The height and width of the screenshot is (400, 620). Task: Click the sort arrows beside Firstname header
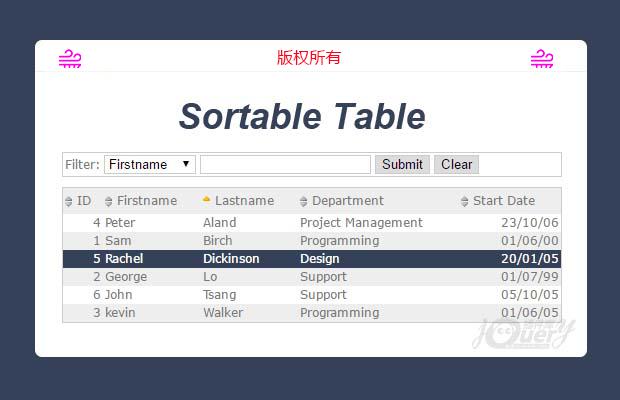coord(109,202)
